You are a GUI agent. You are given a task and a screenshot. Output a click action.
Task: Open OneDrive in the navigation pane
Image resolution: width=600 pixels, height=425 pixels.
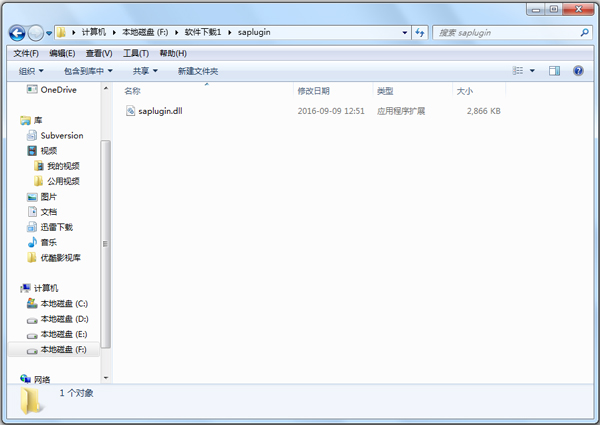click(x=58, y=90)
